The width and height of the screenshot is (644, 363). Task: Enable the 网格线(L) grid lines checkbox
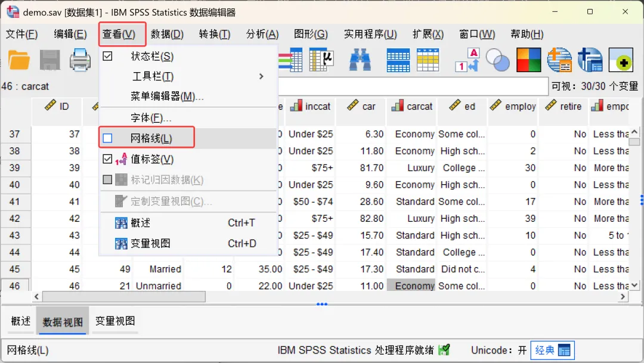coord(107,138)
